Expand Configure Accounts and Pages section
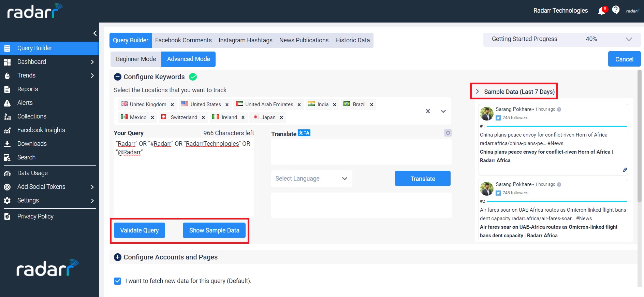 (x=118, y=257)
